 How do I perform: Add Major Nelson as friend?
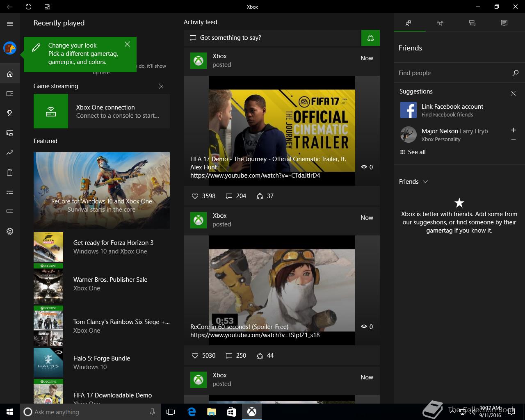513,130
